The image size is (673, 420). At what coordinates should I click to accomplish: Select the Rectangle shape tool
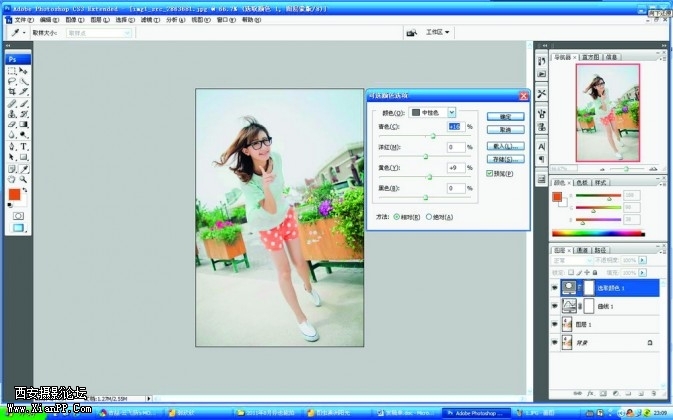click(24, 157)
